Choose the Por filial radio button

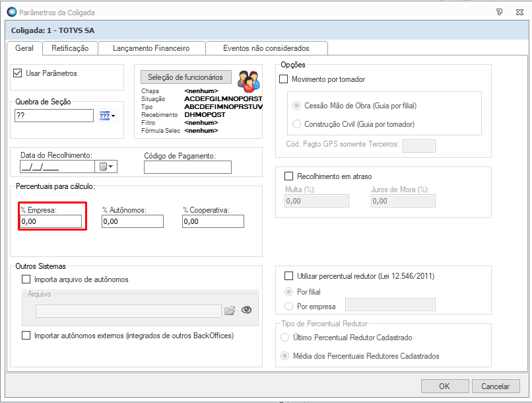point(288,291)
